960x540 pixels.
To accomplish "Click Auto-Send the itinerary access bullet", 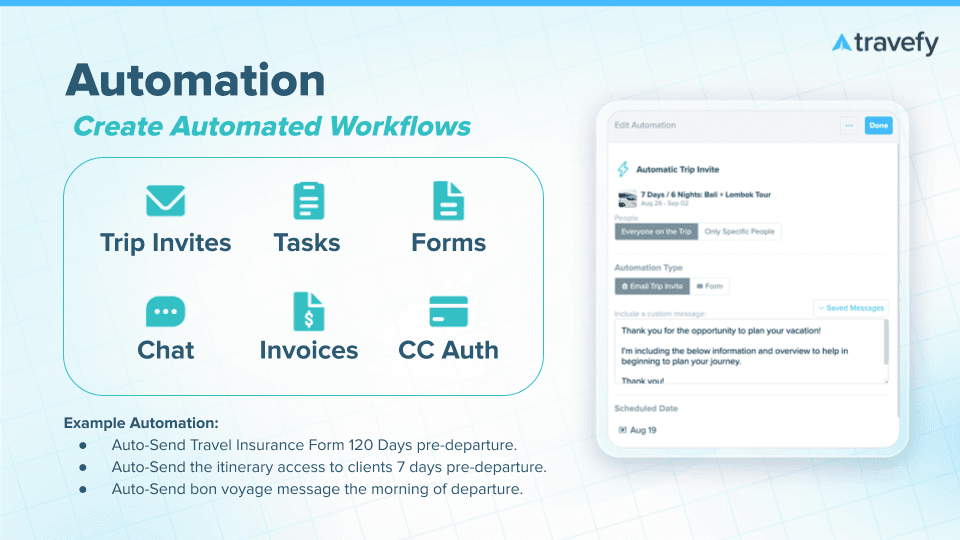I will [x=329, y=467].
